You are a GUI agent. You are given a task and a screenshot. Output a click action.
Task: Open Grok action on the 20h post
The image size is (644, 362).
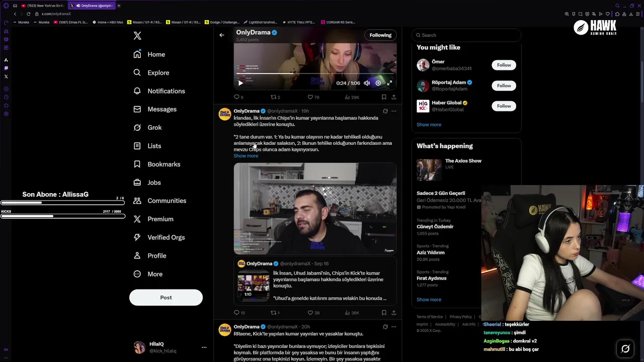(385, 327)
